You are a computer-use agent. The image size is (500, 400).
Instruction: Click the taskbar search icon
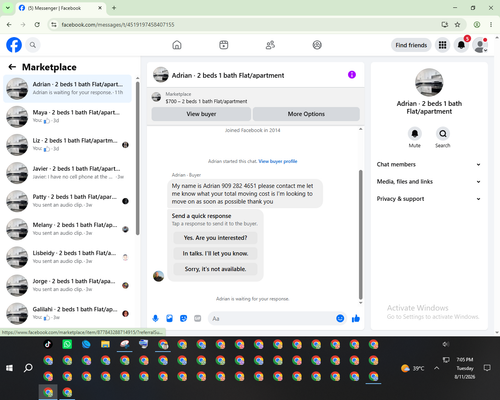(x=28, y=368)
